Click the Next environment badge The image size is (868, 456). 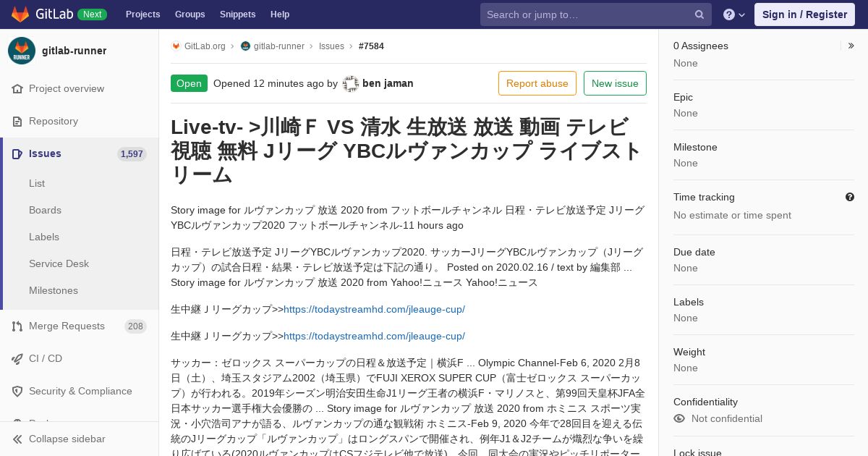(92, 14)
